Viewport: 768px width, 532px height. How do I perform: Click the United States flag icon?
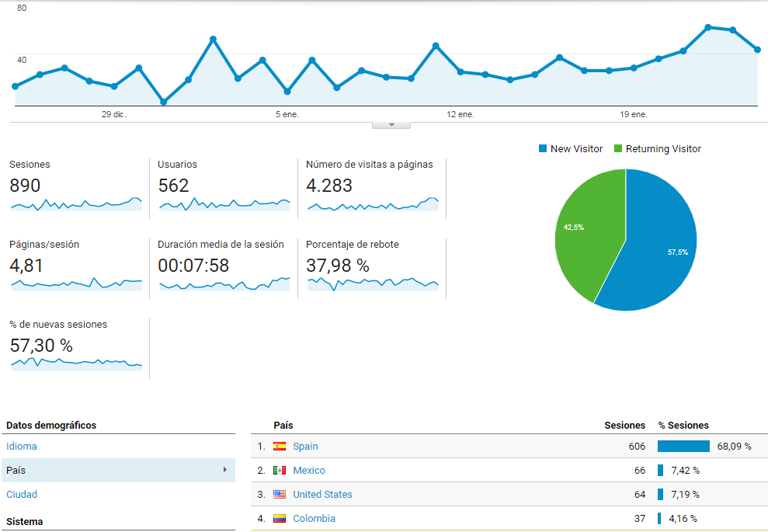[x=280, y=494]
